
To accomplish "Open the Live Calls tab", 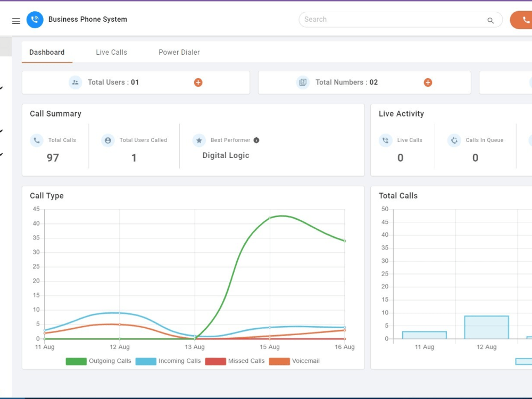I will 111,52.
